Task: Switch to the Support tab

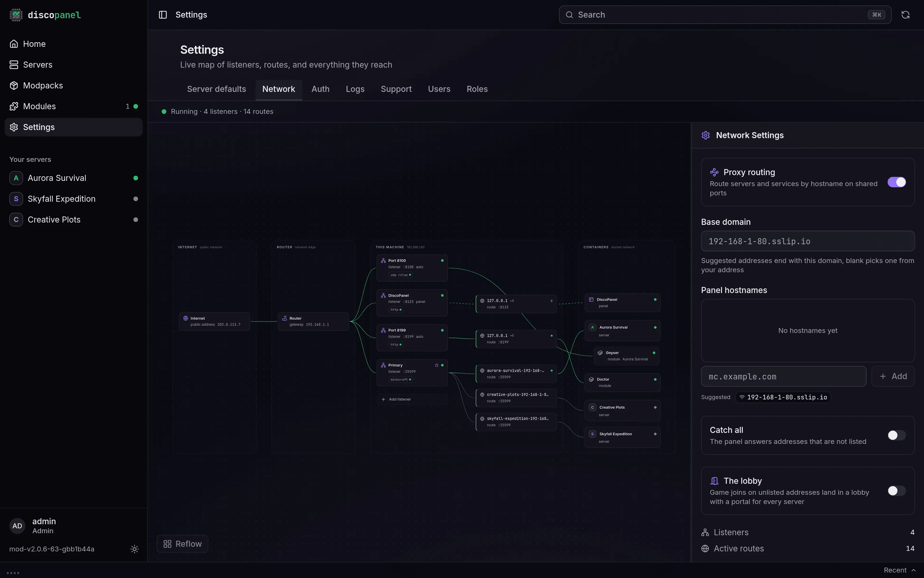Action: 396,89
